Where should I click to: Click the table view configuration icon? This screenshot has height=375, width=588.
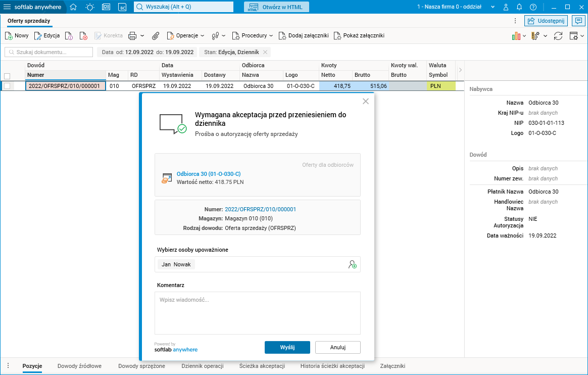pos(574,35)
